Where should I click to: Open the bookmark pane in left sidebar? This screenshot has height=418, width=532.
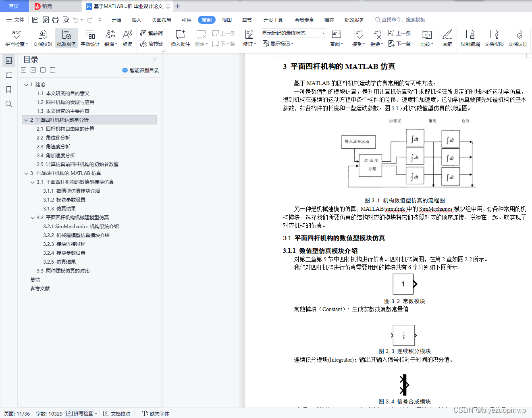tap(8, 89)
